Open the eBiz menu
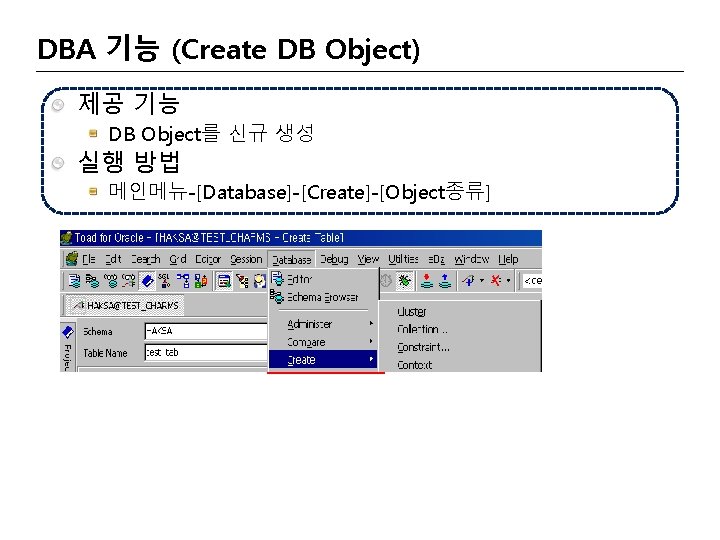Screen dimensions: 720x540 click(436, 259)
